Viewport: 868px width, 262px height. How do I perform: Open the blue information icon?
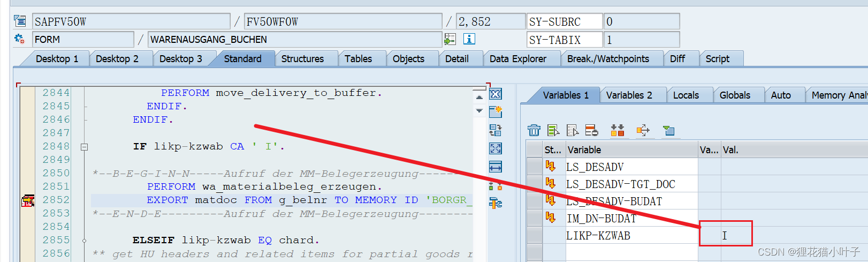469,39
